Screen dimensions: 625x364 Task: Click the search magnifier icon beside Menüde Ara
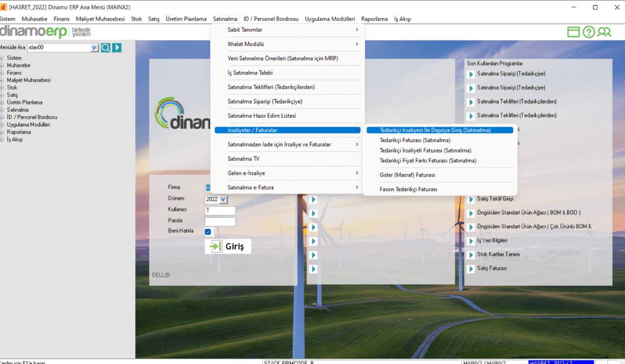point(105,48)
